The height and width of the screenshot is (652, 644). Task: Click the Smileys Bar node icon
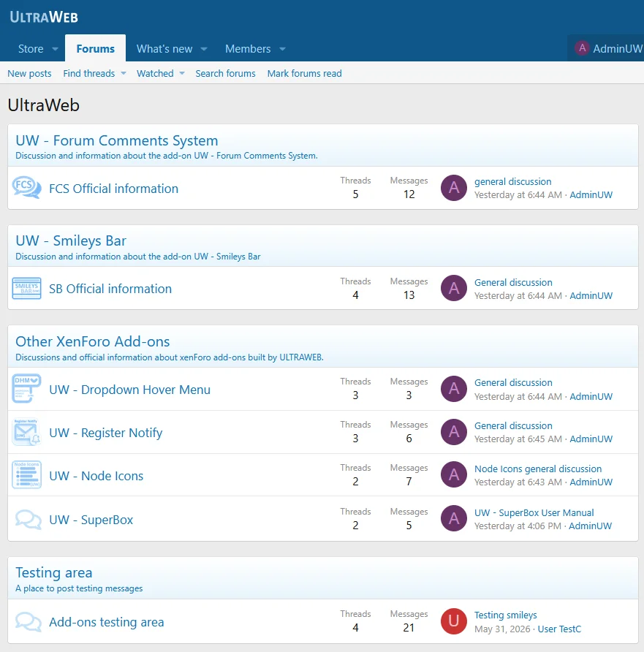26,288
